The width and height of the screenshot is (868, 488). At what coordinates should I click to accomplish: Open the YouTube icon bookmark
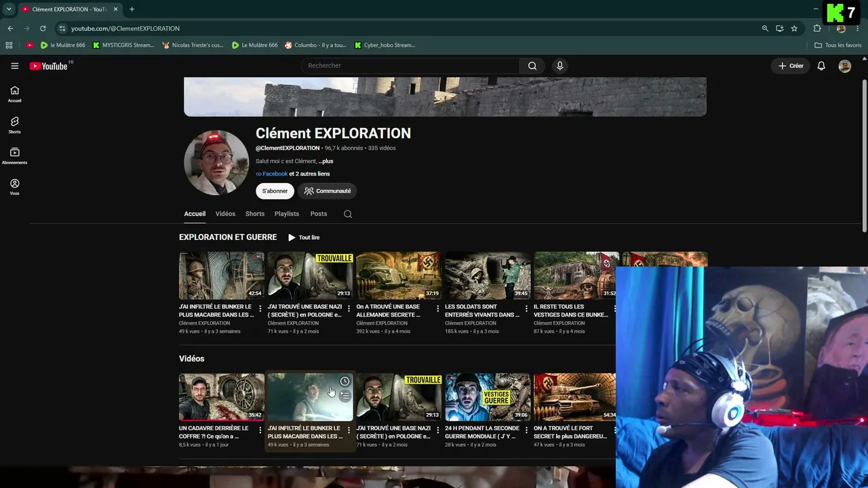click(x=30, y=45)
